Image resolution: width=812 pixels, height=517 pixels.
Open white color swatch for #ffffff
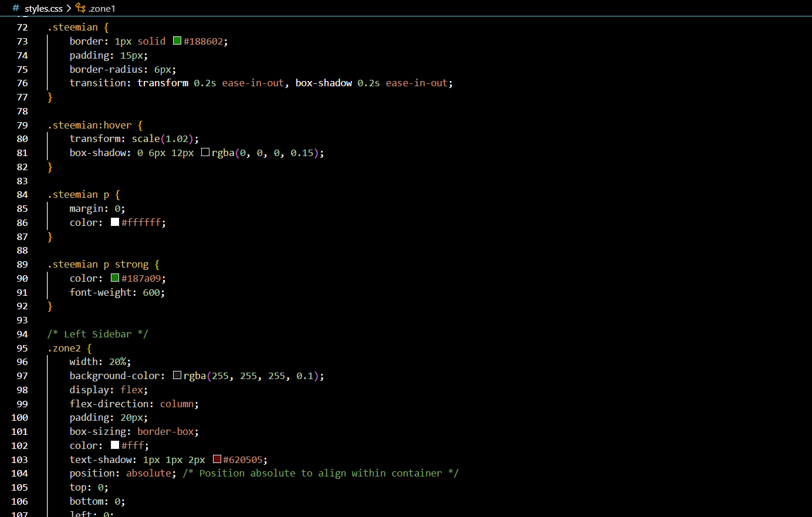point(115,222)
